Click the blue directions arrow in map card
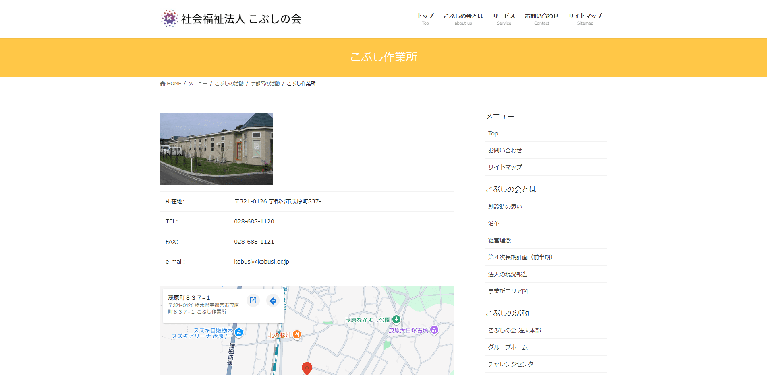767x375 pixels. pyautogui.click(x=273, y=300)
